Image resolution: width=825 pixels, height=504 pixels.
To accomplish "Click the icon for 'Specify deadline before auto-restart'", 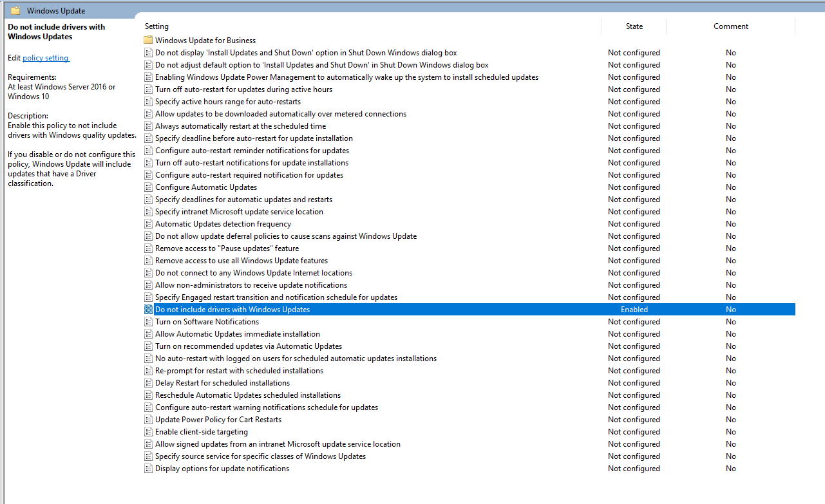I will [148, 138].
